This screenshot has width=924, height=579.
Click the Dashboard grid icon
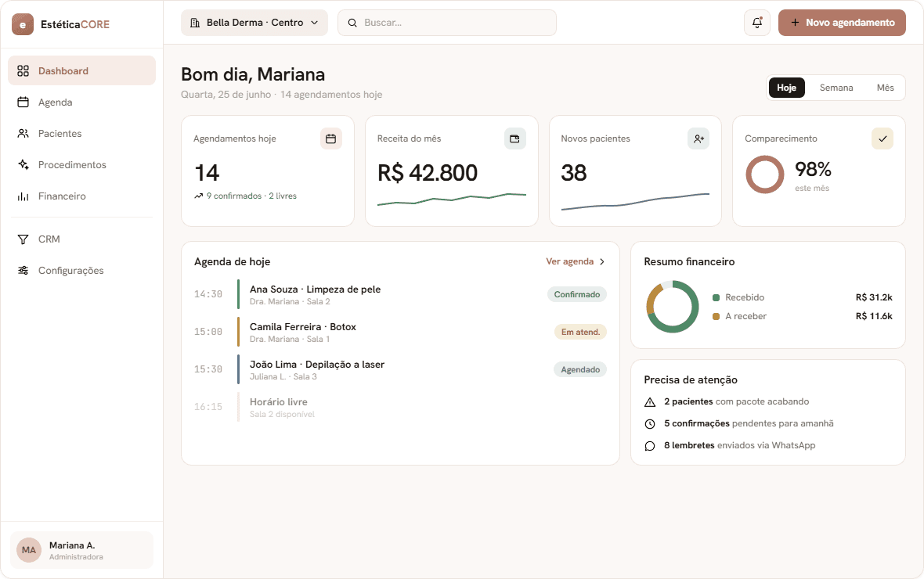click(x=23, y=70)
